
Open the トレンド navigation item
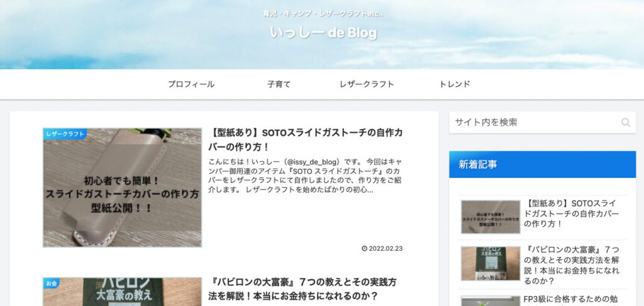(x=455, y=84)
